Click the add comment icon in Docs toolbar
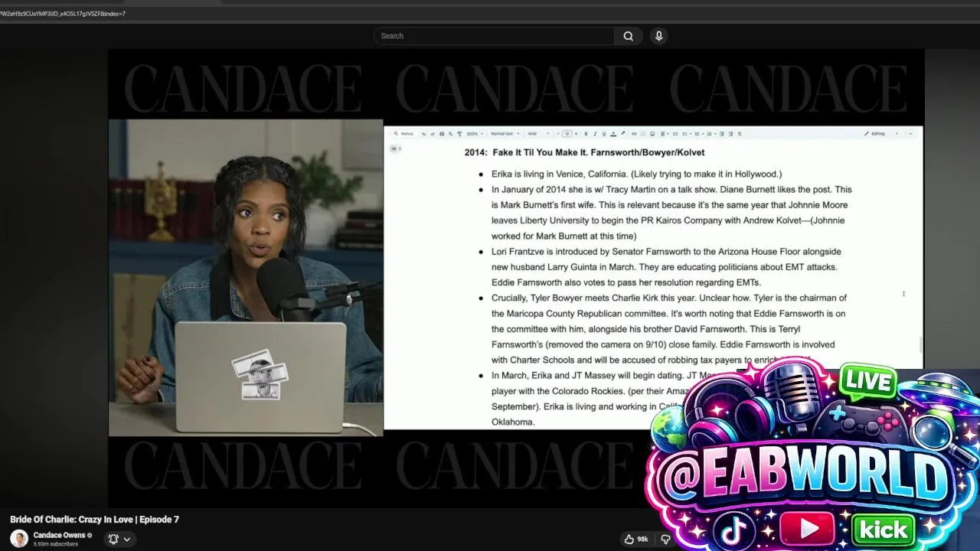 (x=643, y=134)
